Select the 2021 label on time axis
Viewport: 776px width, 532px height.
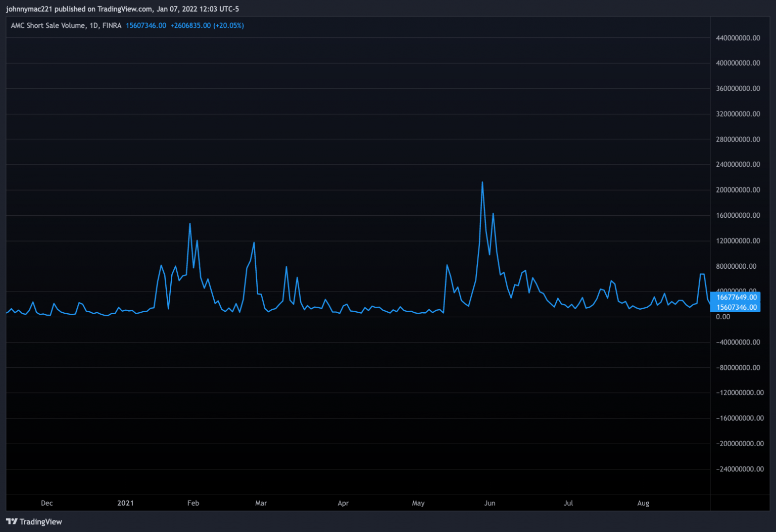coord(125,503)
